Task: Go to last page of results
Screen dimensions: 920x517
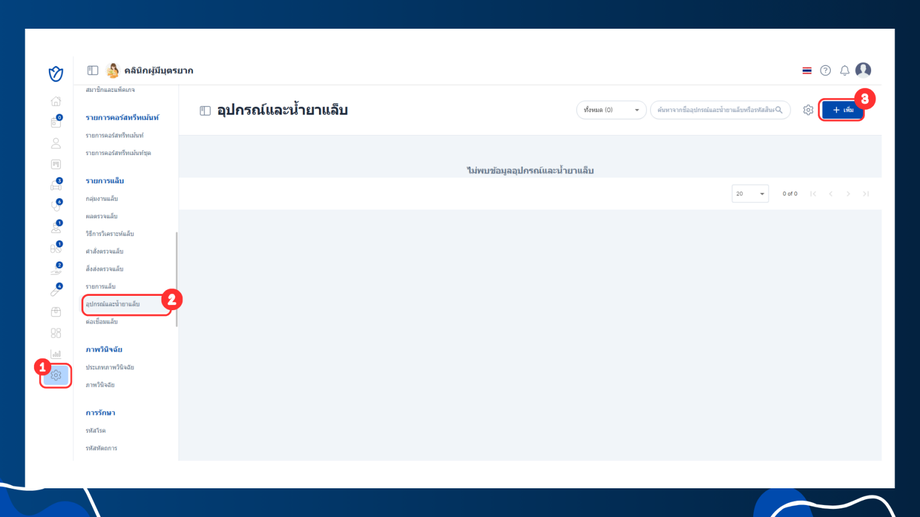Action: (x=866, y=194)
